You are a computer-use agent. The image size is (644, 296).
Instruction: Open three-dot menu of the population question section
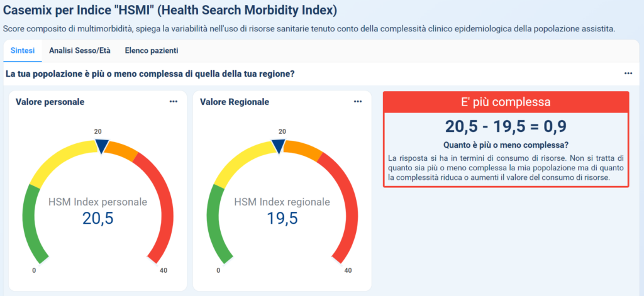[x=628, y=74]
